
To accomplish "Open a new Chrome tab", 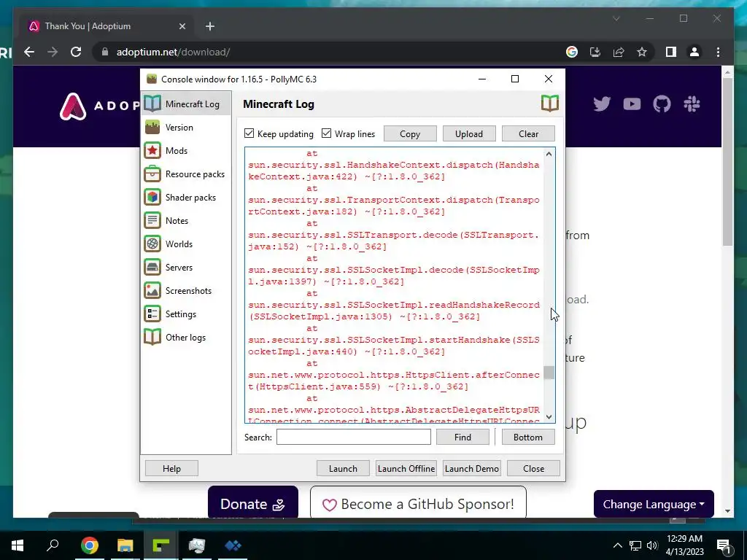I will click(x=210, y=26).
